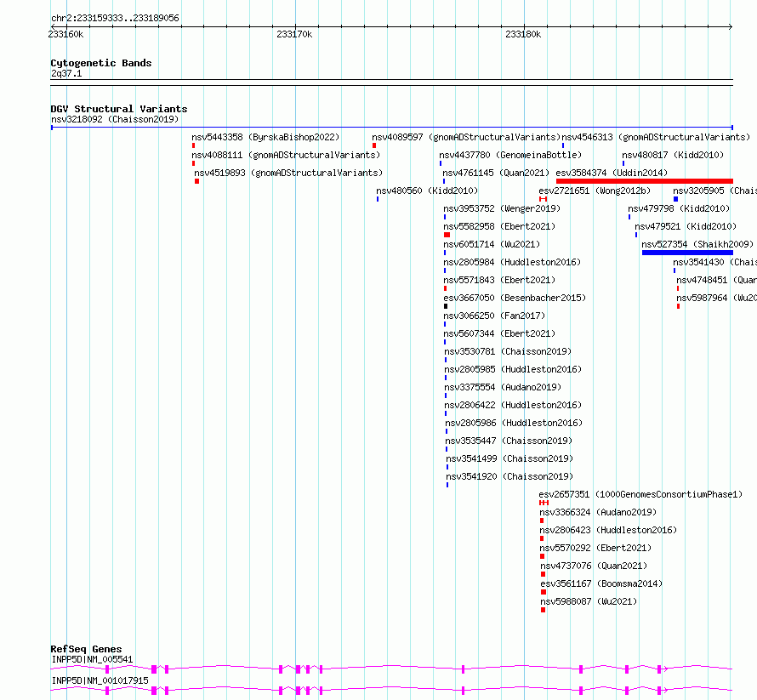
Task: Click the red esv3561167 variant marker
Action: coord(544,592)
